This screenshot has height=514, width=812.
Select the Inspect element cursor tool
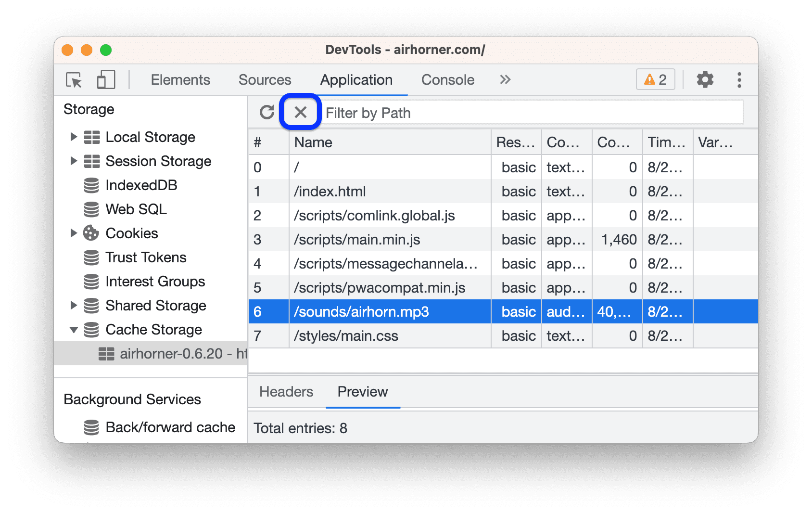coord(73,80)
